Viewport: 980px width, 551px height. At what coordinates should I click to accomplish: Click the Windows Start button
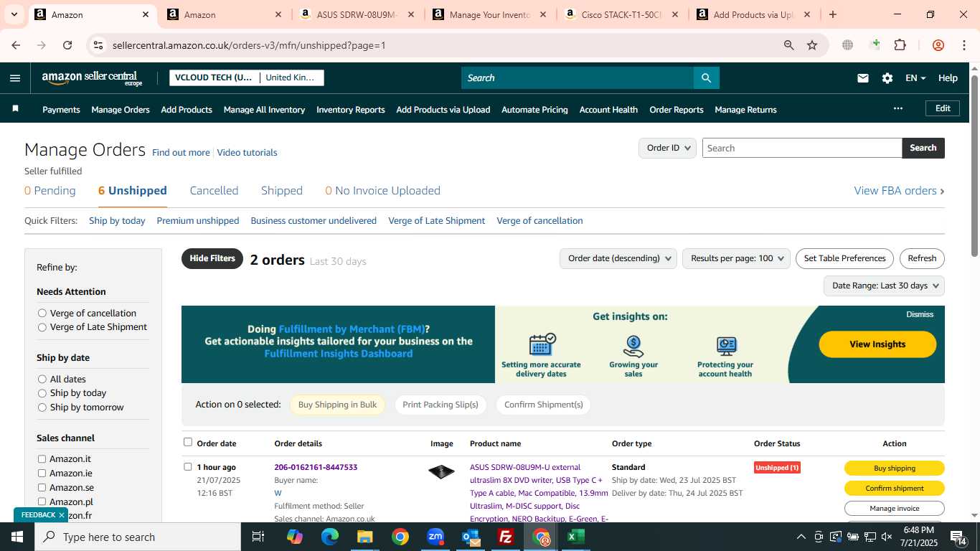click(x=17, y=537)
